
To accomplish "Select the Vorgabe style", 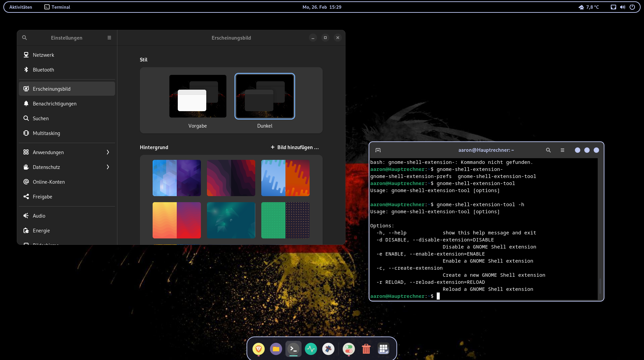I will click(x=198, y=96).
